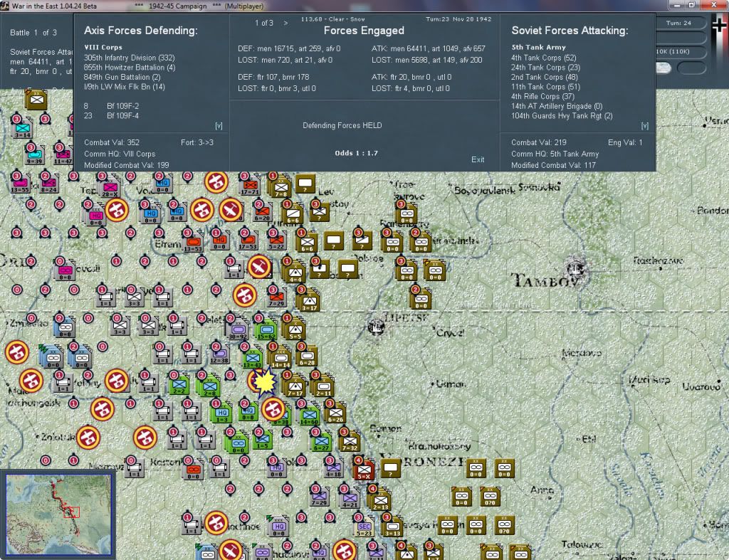Open the I/9th LW Mix Flk Bn entry
This screenshot has width=729, height=560.
tap(125, 87)
